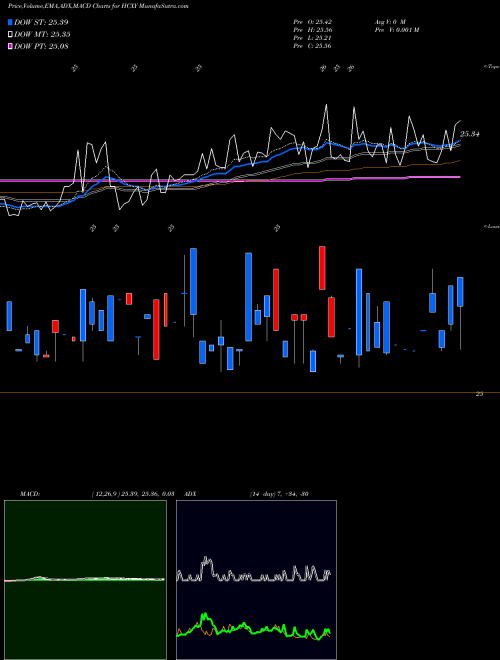Click the 25.34 price label on line chart
This screenshot has height=660, width=500.
[470, 134]
